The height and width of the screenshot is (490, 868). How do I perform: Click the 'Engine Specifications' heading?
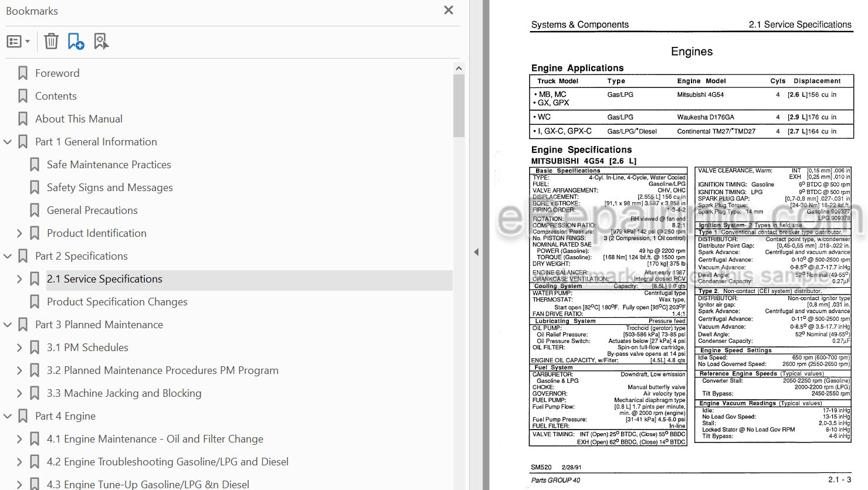point(581,149)
